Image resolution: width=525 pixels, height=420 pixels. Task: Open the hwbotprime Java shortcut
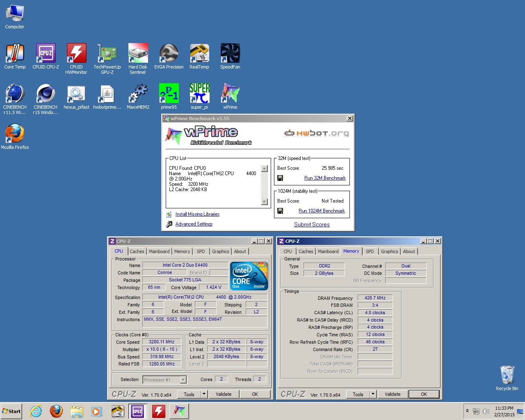(107, 97)
